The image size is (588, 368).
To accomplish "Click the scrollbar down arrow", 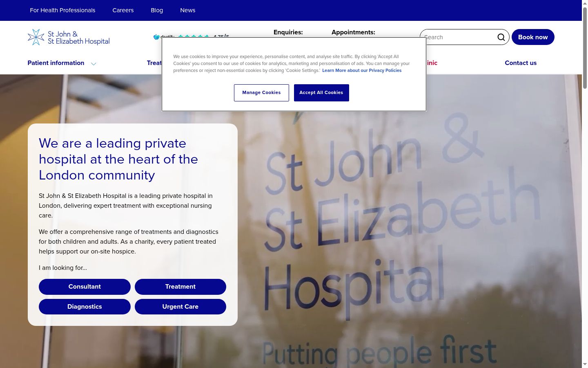I will tap(585, 364).
